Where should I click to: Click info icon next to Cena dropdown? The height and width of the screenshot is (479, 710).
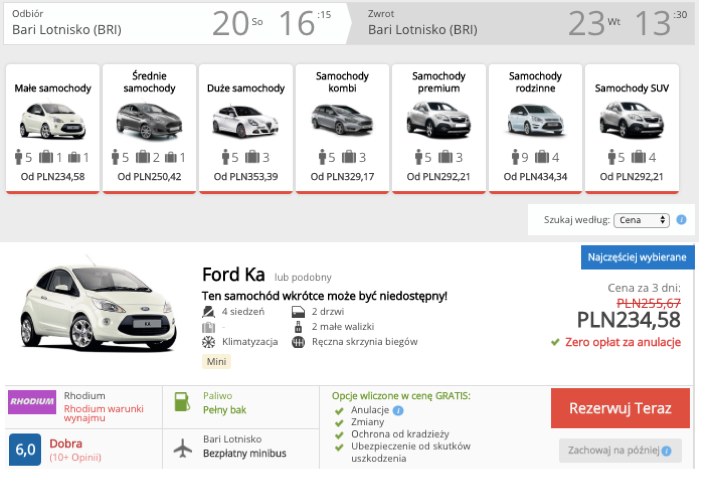coord(681,220)
